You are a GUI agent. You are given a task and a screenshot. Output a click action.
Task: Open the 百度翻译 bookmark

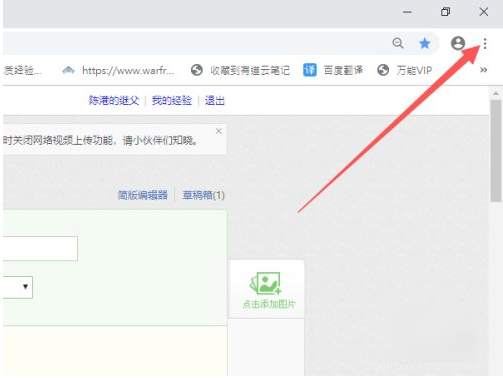coord(333,70)
